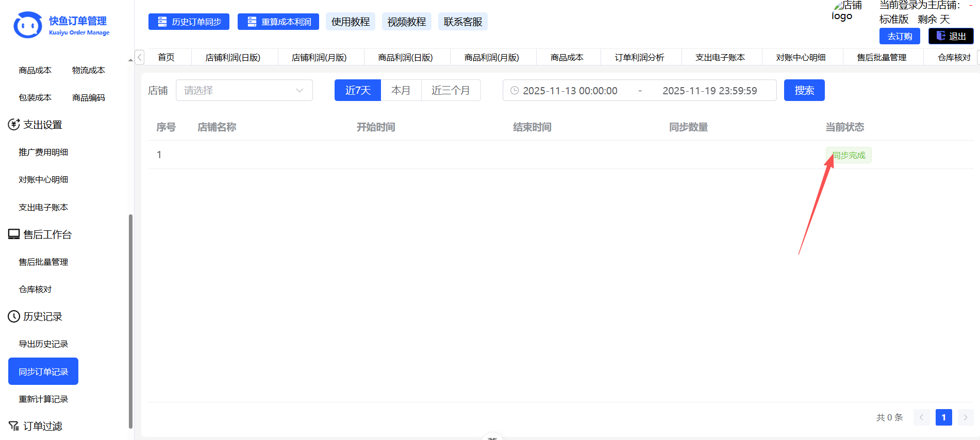Click the 历史记录 clock icon

pos(14,316)
